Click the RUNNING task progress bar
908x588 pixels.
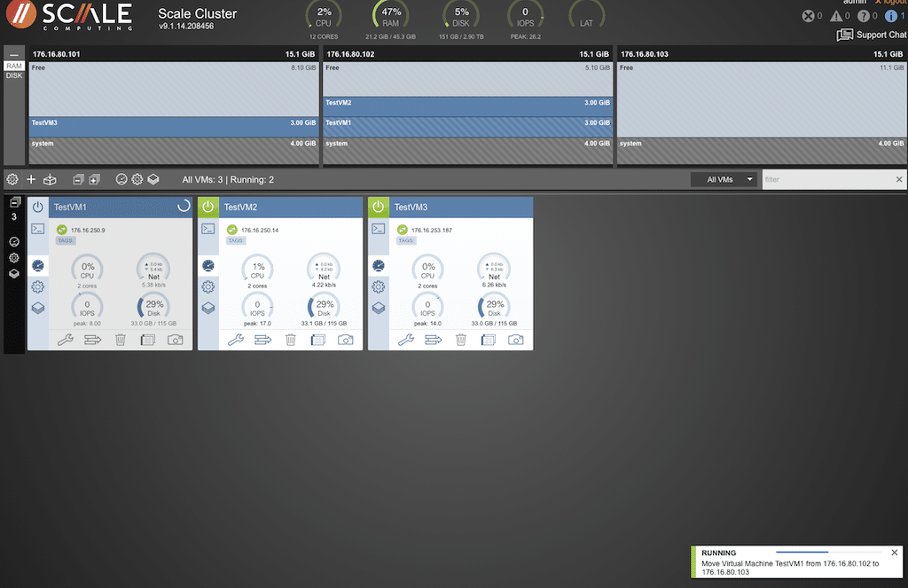tap(830, 553)
